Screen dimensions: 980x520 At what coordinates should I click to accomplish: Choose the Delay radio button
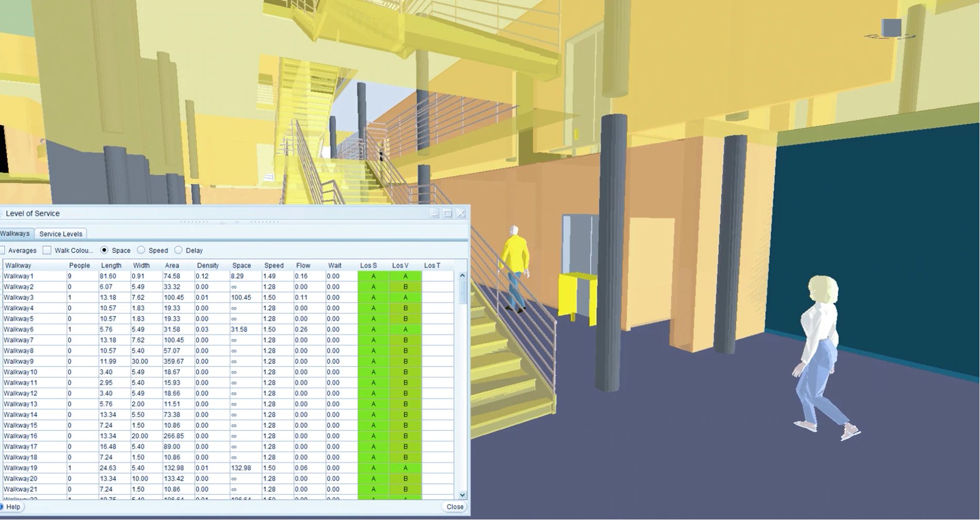(178, 250)
